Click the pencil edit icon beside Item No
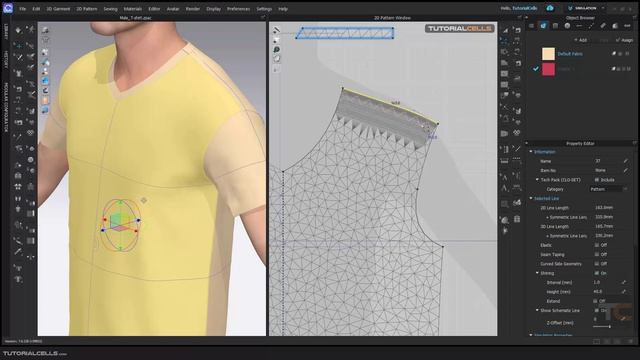Viewport: 640px width, 360px height. tap(625, 170)
